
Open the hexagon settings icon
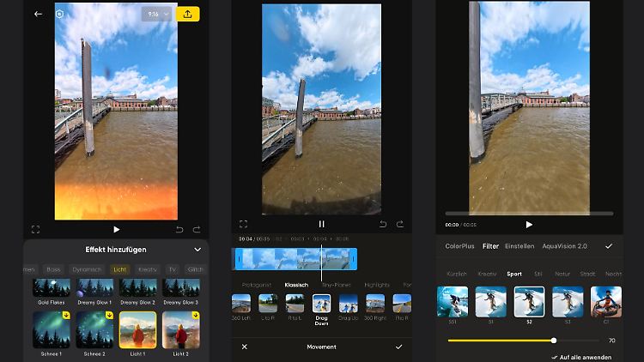coord(59,14)
